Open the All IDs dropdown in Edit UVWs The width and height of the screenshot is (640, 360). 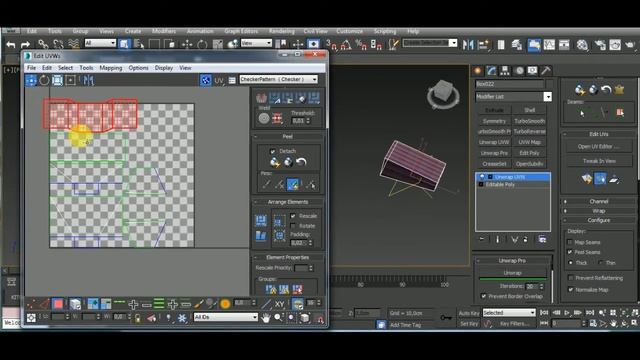(x=225, y=317)
